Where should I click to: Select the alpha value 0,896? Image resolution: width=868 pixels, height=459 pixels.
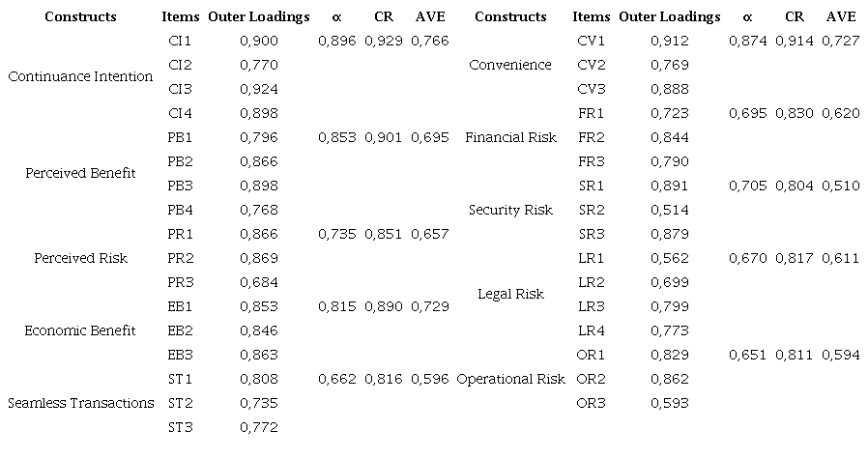[x=336, y=41]
